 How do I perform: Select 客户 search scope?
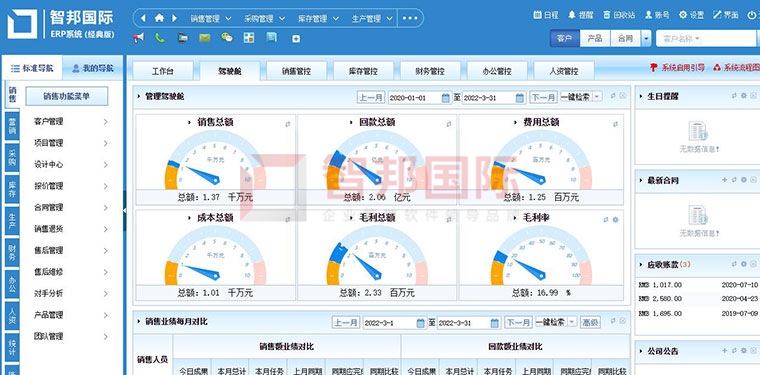click(x=565, y=38)
